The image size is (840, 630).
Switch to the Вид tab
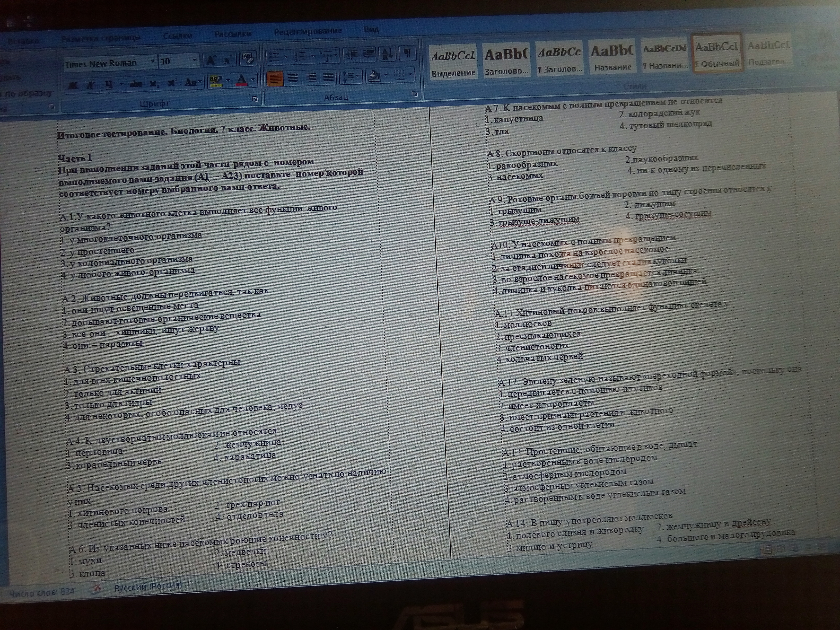pos(371,29)
